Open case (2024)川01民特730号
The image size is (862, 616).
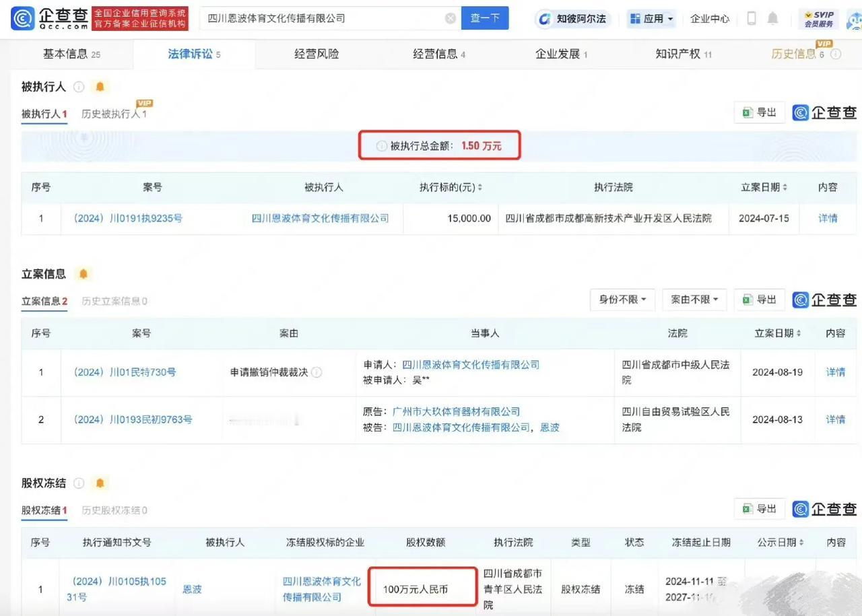pyautogui.click(x=124, y=372)
